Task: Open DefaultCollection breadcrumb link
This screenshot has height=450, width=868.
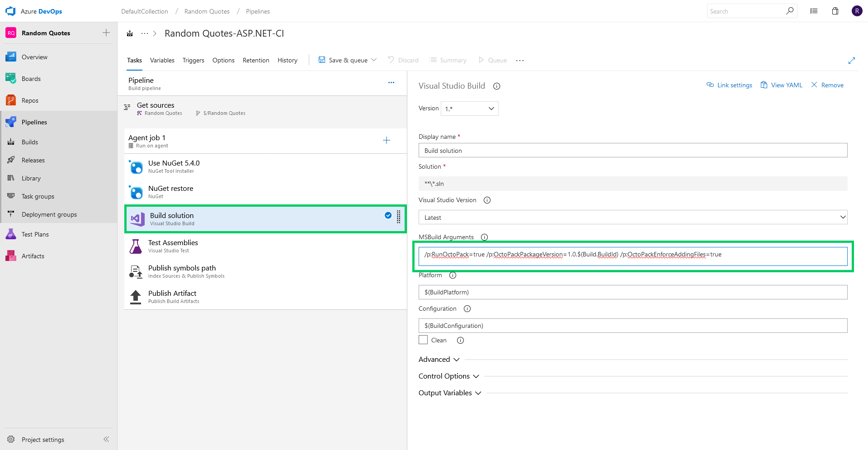Action: 145,11
